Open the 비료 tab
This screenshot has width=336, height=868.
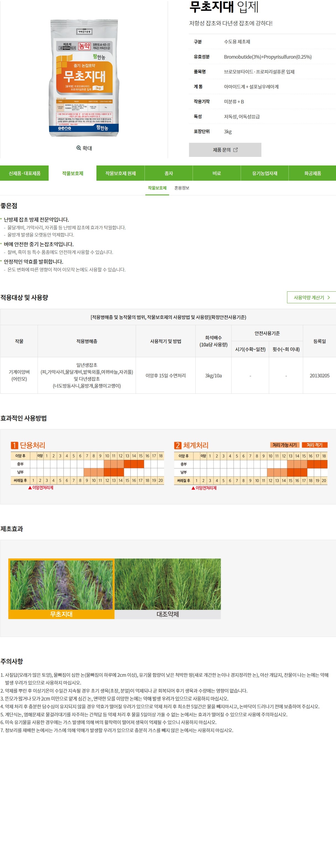[x=217, y=173]
